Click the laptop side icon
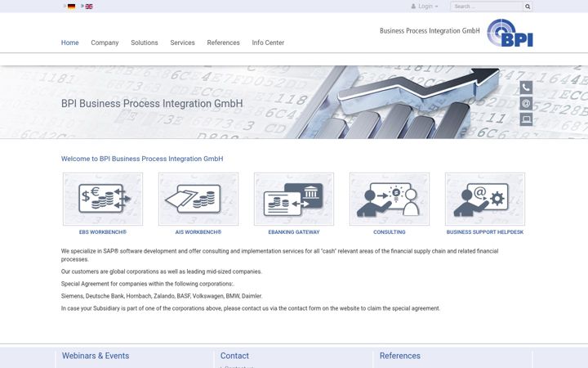Screen dimensions: 588x368 coord(526,119)
